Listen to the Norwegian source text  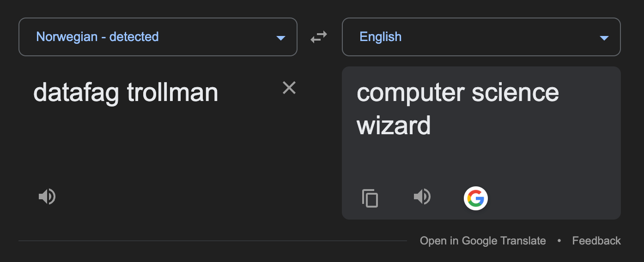(47, 197)
